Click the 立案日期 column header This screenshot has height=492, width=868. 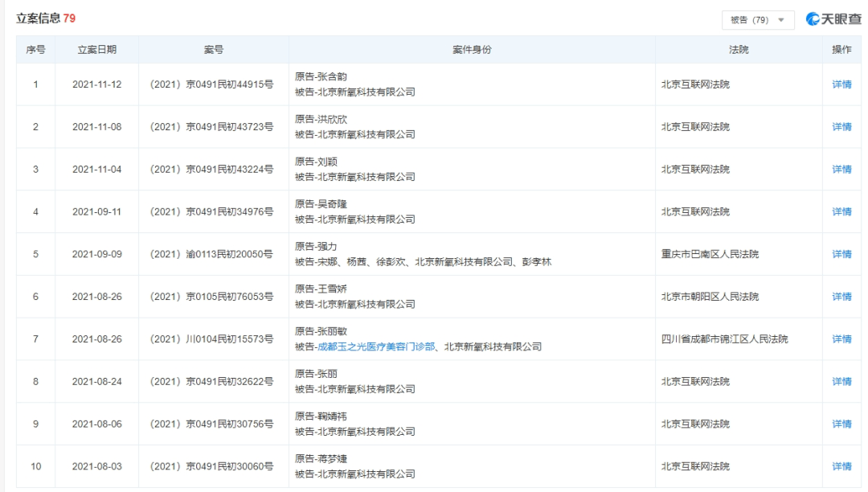point(96,50)
